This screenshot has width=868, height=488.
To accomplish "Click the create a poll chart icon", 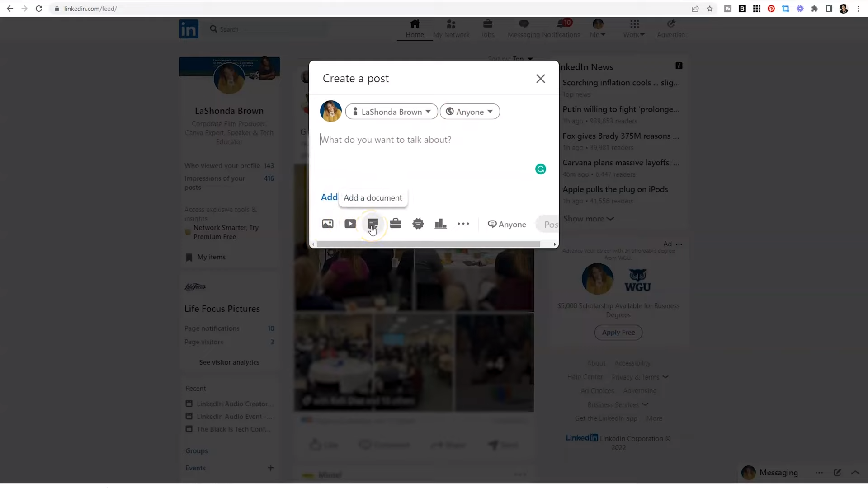I will (x=440, y=224).
